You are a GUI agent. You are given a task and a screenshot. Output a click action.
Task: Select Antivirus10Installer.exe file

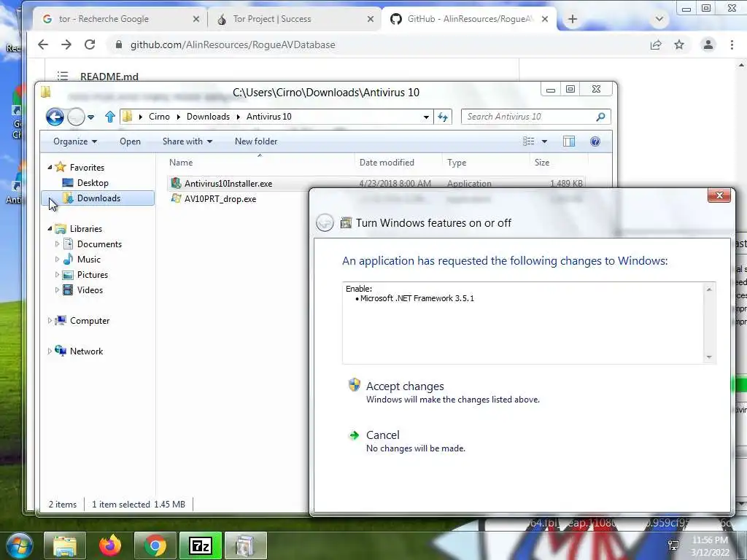tap(228, 183)
